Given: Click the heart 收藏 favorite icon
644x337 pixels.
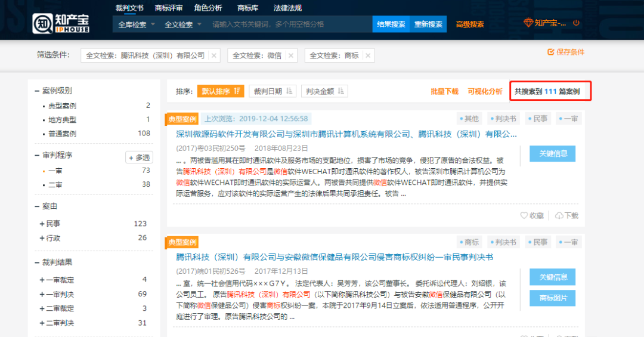Looking at the screenshot, I should [524, 215].
